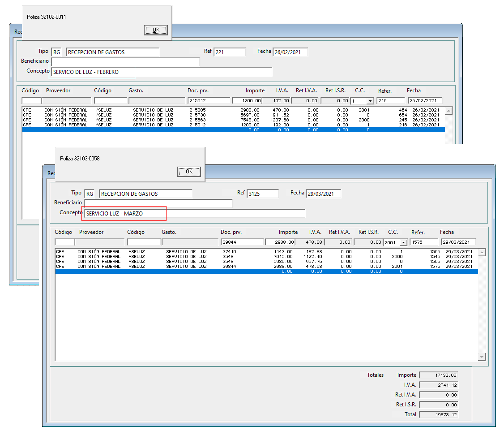504x431 pixels.
Task: Click scroll-down arrow in March expenses list
Action: click(x=482, y=357)
